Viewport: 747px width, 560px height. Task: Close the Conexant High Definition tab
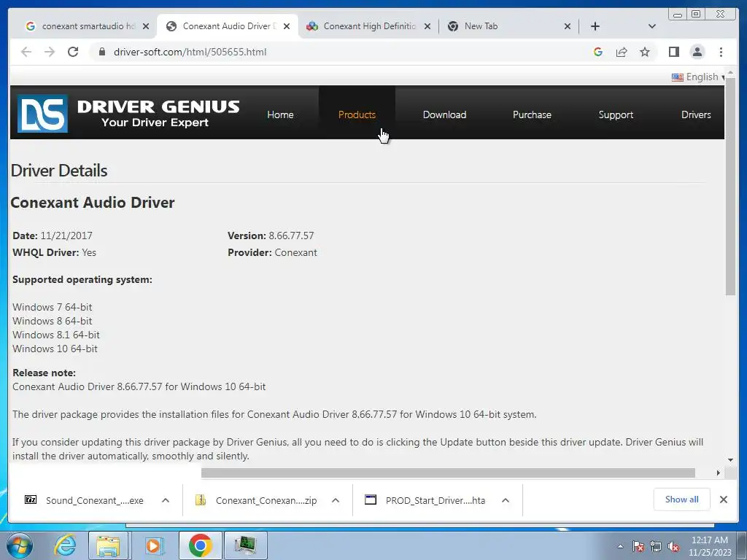427,26
